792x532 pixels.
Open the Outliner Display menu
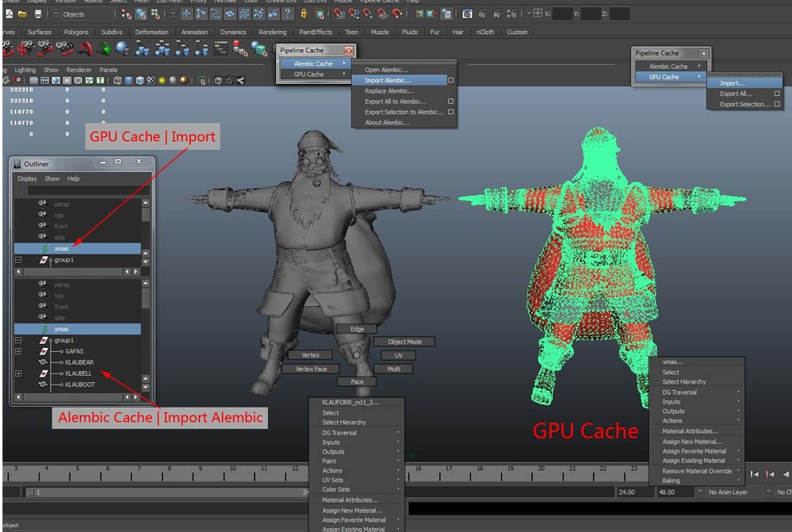coord(27,179)
